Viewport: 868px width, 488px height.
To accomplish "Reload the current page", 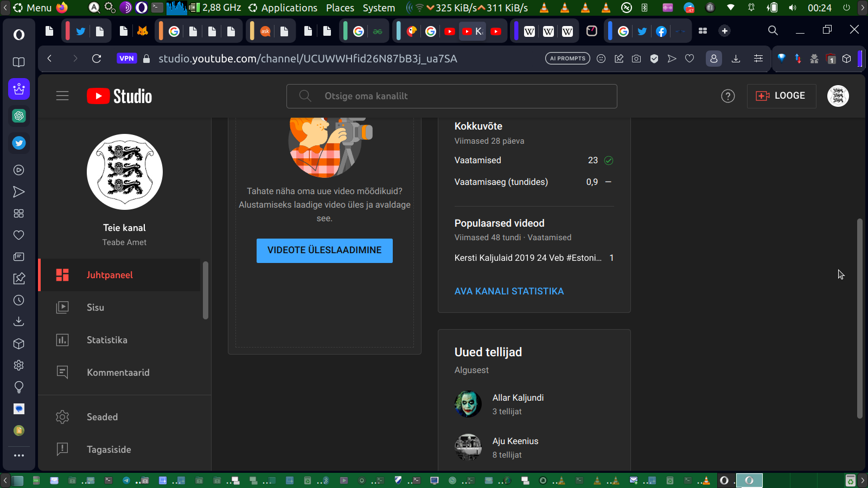I will pyautogui.click(x=97, y=59).
